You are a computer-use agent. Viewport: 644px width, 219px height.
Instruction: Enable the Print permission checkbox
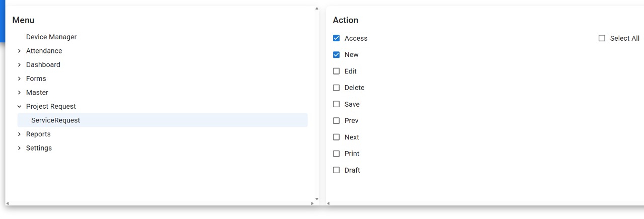[337, 154]
